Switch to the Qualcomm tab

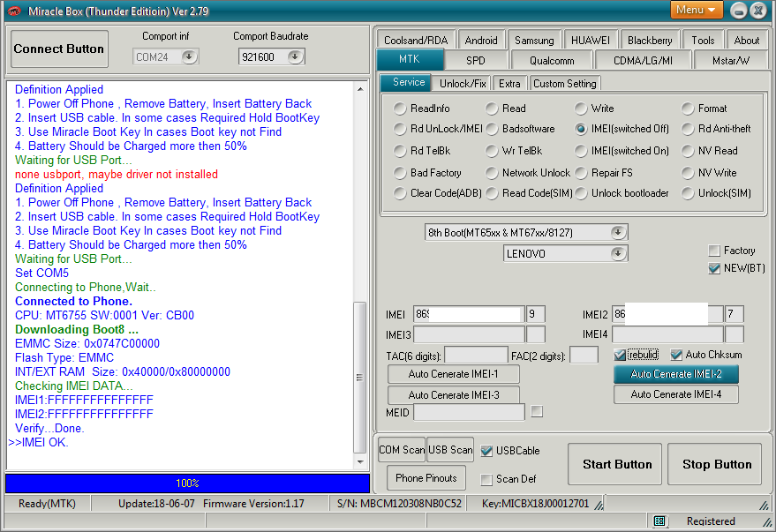552,60
